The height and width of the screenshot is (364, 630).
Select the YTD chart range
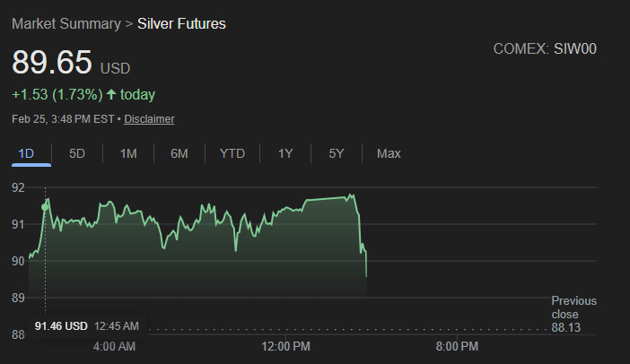(x=232, y=153)
